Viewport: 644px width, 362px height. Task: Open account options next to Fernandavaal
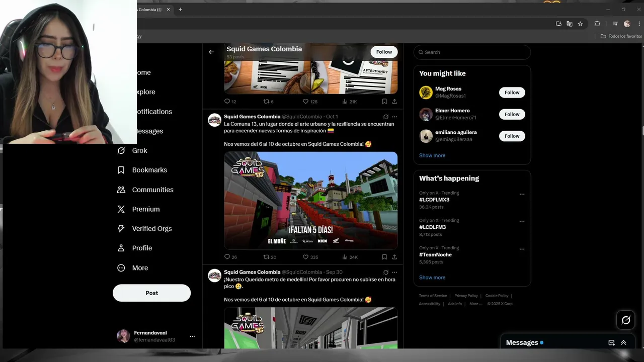click(192, 336)
